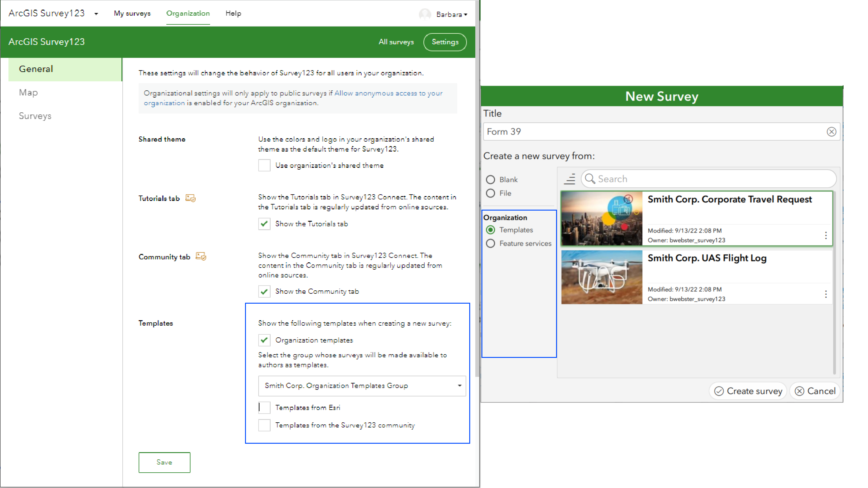Click the search magnifier icon

pyautogui.click(x=590, y=179)
